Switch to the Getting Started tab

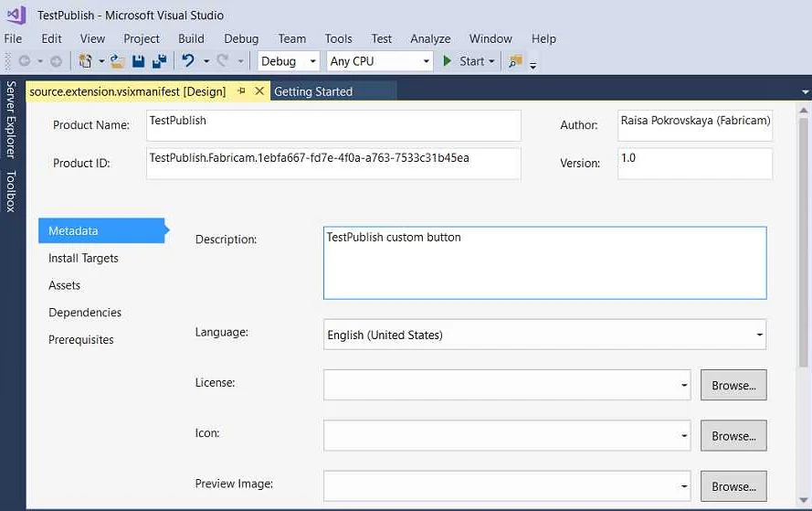point(313,91)
